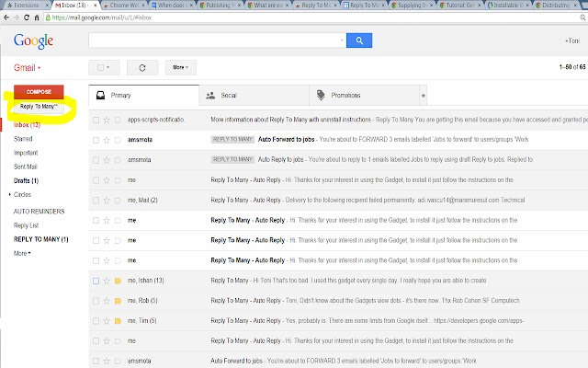
Task: Open the More actions dropdown in toolbar
Action: tap(181, 67)
